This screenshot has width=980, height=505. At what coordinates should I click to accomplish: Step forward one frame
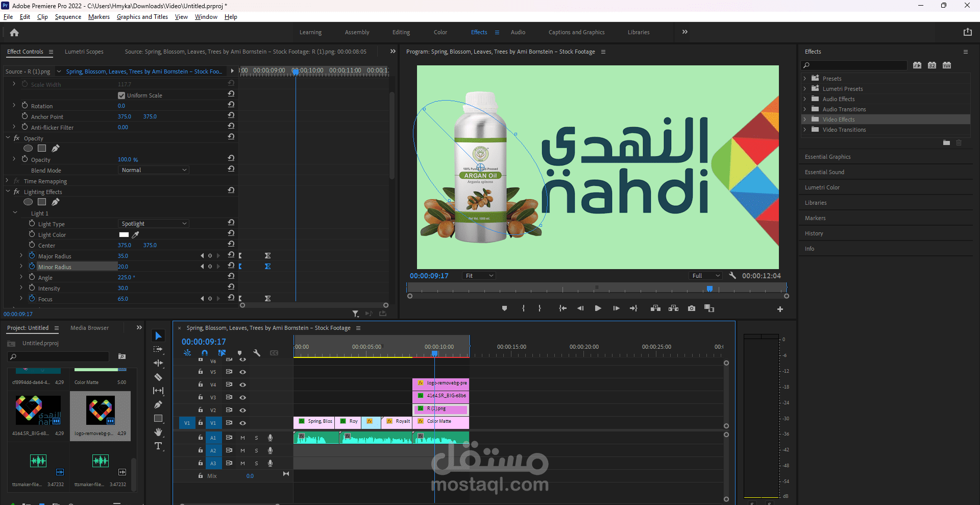(616, 308)
